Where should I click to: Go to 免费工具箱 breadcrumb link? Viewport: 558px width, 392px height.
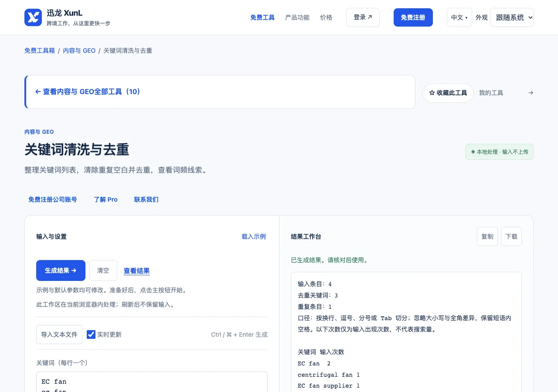[x=40, y=51]
